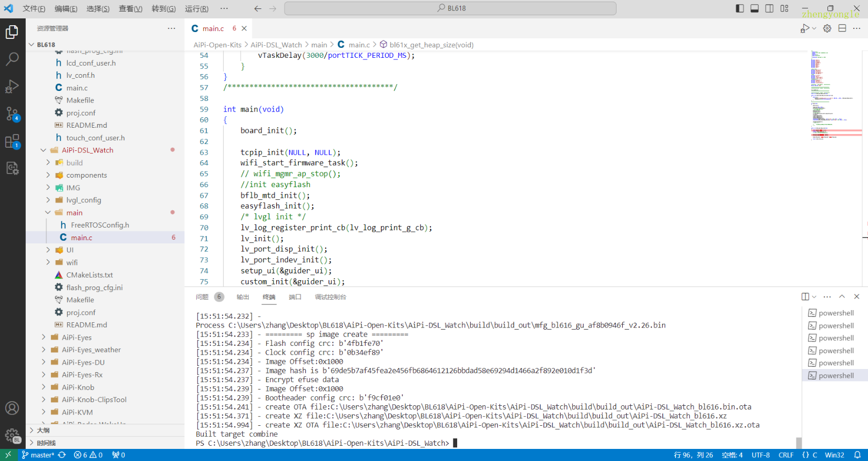The width and height of the screenshot is (868, 461).
Task: Switch to 端口 tab in panel
Action: click(295, 296)
